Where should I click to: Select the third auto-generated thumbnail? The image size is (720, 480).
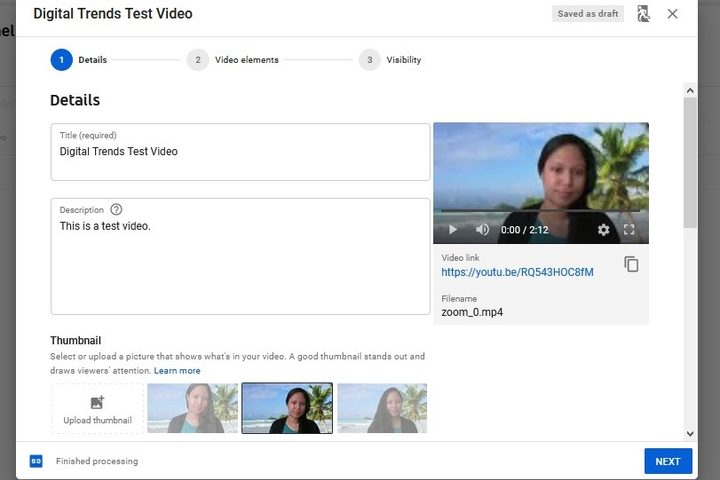point(382,408)
